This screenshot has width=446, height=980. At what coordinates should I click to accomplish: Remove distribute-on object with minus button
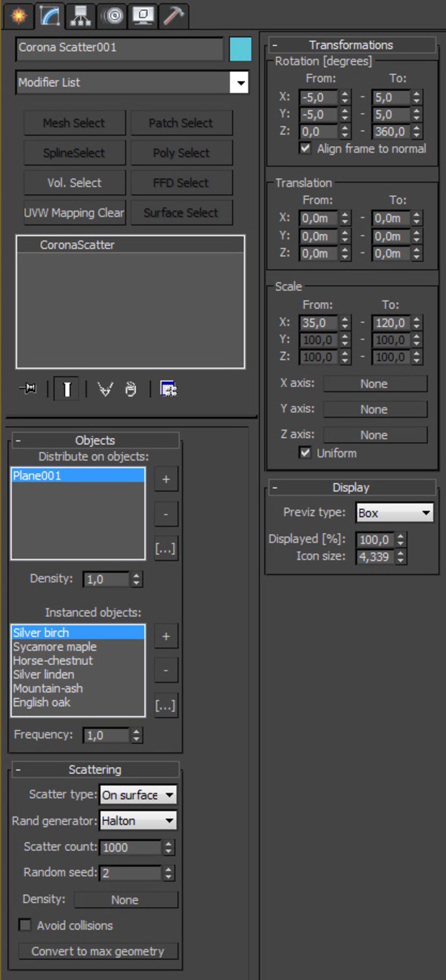(166, 514)
